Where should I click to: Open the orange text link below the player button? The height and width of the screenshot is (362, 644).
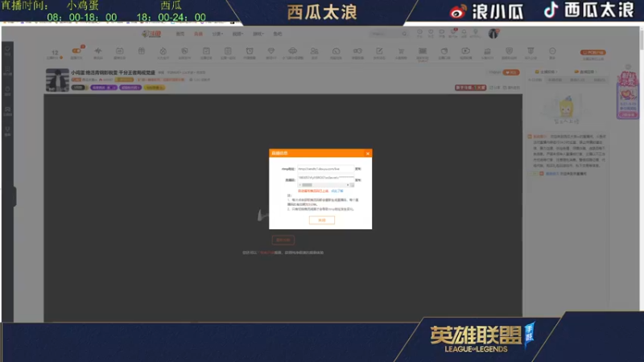tap(267, 253)
